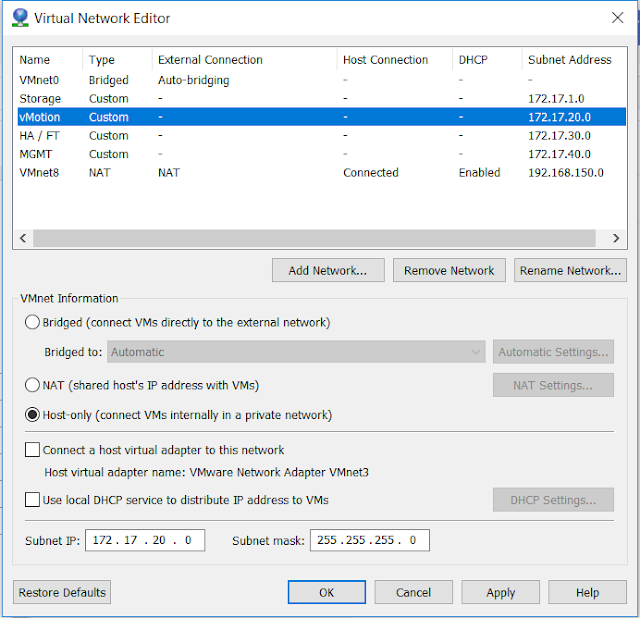Select the HA / FT network row
The width and height of the screenshot is (640, 618).
tap(322, 136)
